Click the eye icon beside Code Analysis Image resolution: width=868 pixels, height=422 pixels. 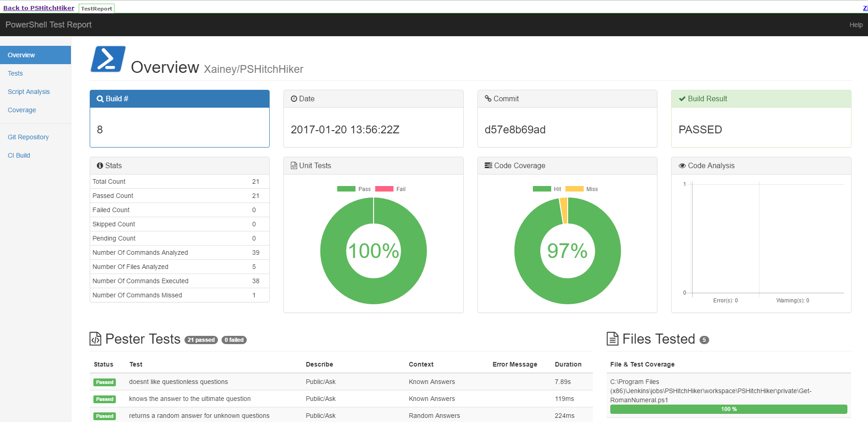pyautogui.click(x=682, y=166)
